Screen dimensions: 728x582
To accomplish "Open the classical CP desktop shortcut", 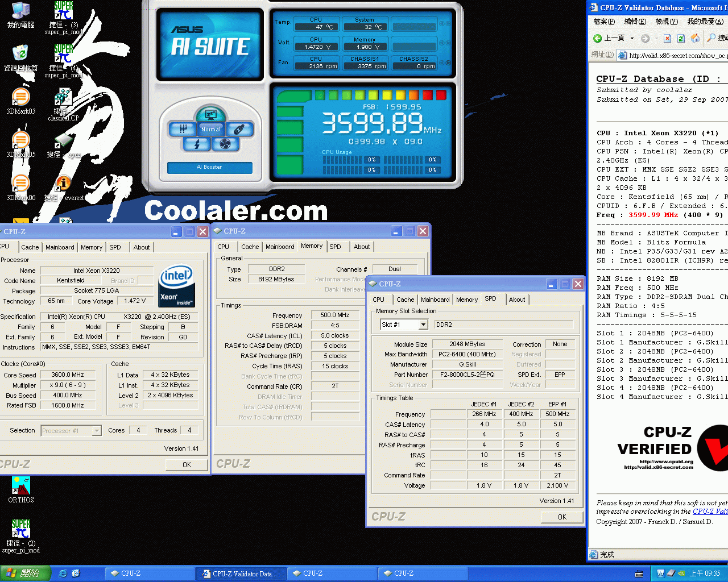I will point(63,105).
